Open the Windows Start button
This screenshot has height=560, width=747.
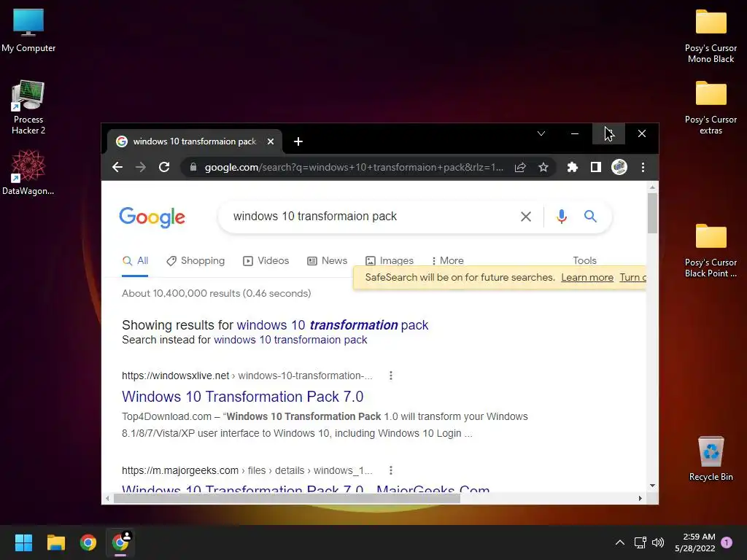click(23, 542)
